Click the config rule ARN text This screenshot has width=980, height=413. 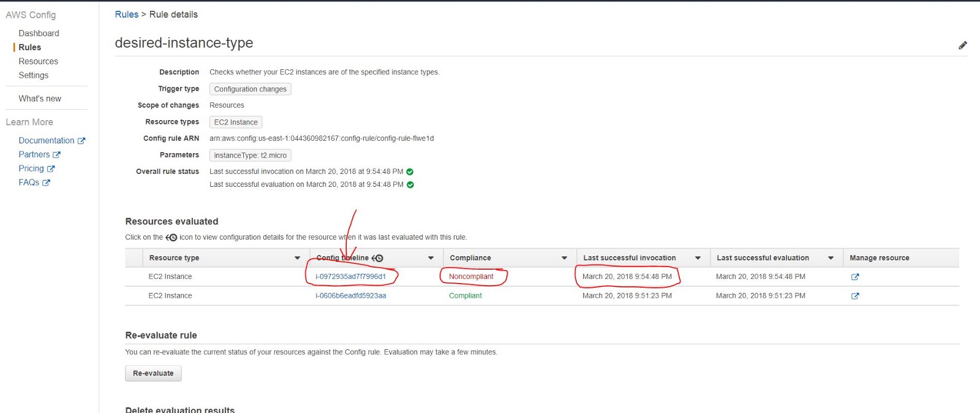(322, 138)
